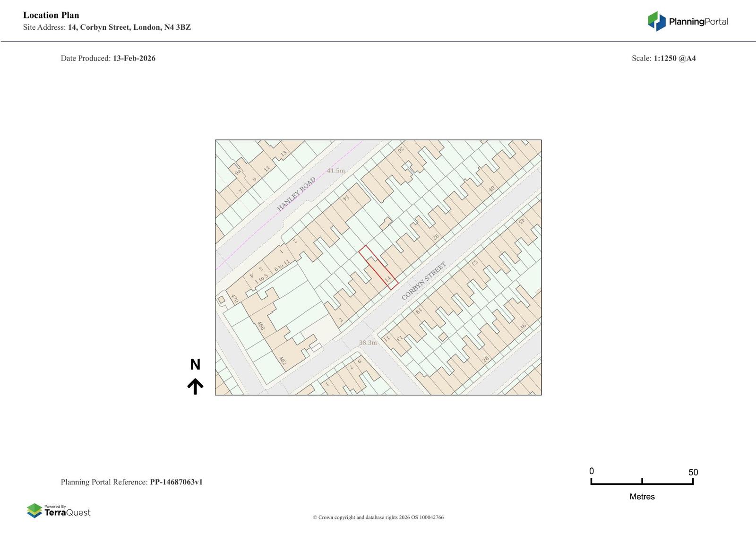This screenshot has height=535, width=756.
Task: Click the date produced 13-Feb-2026
Action: (134, 58)
